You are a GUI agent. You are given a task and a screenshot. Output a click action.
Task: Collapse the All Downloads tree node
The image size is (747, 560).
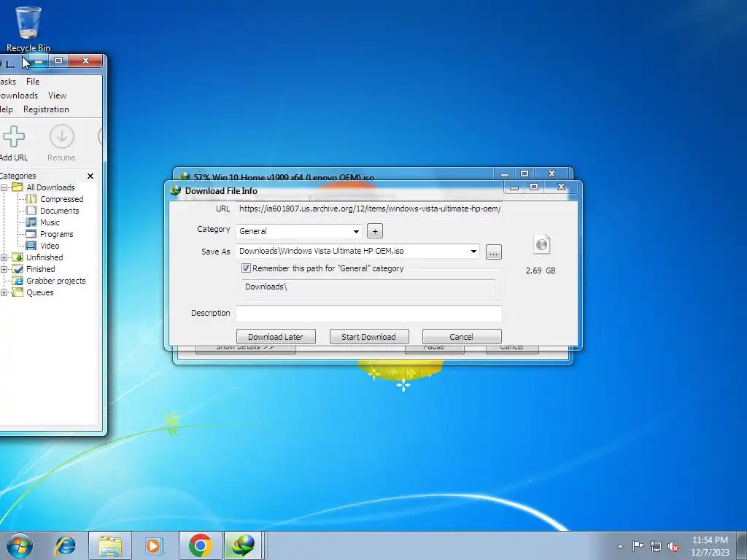(4, 187)
